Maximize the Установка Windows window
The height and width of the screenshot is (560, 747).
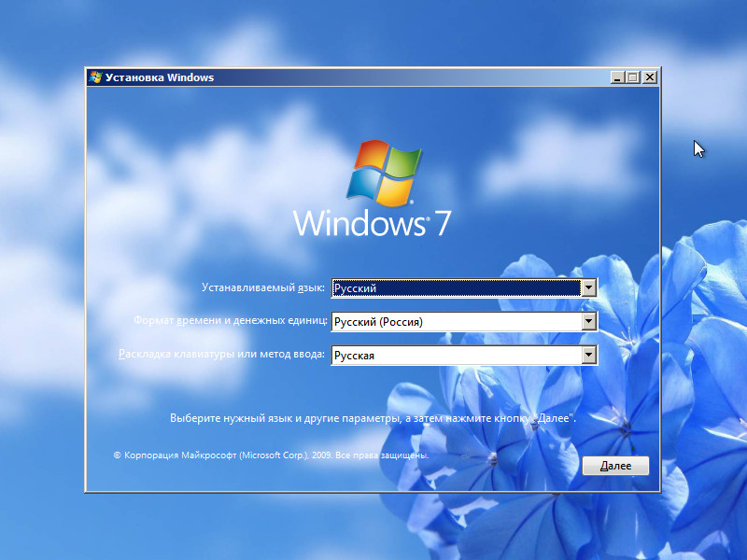pyautogui.click(x=633, y=77)
